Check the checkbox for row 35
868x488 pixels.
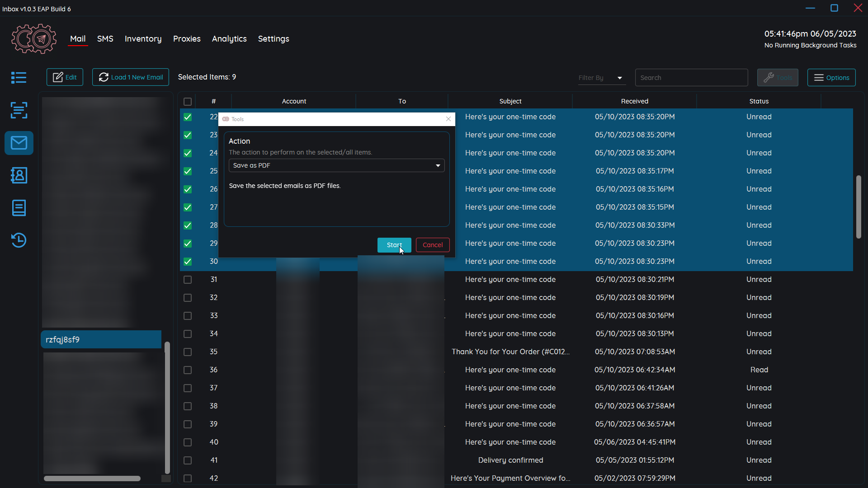coord(188,352)
